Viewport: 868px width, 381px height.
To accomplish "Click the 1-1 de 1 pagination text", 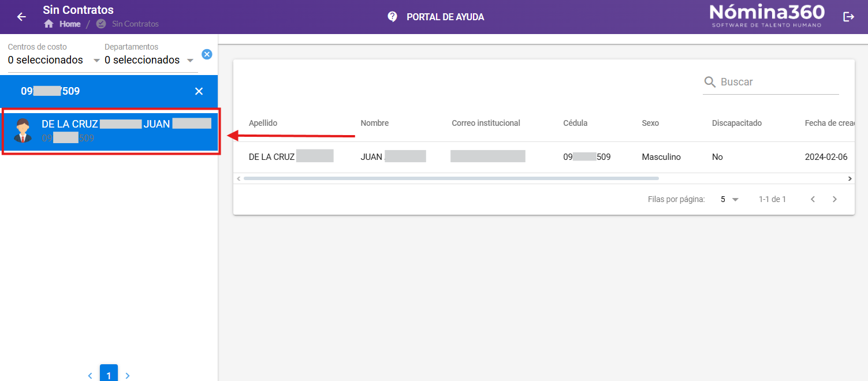I will pyautogui.click(x=772, y=199).
